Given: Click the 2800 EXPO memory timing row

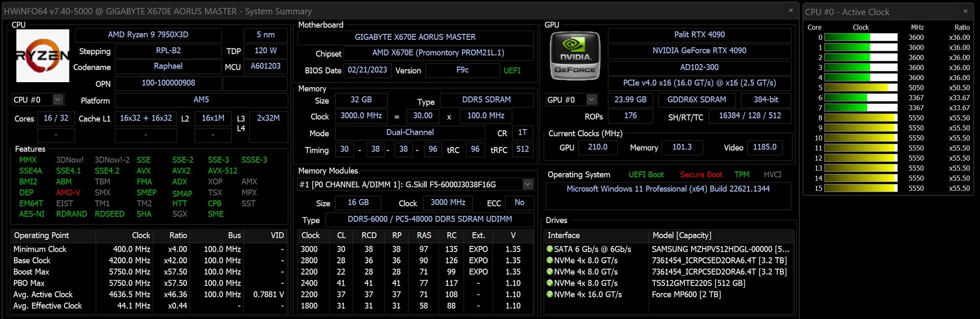Looking at the screenshot, I should [415, 260].
